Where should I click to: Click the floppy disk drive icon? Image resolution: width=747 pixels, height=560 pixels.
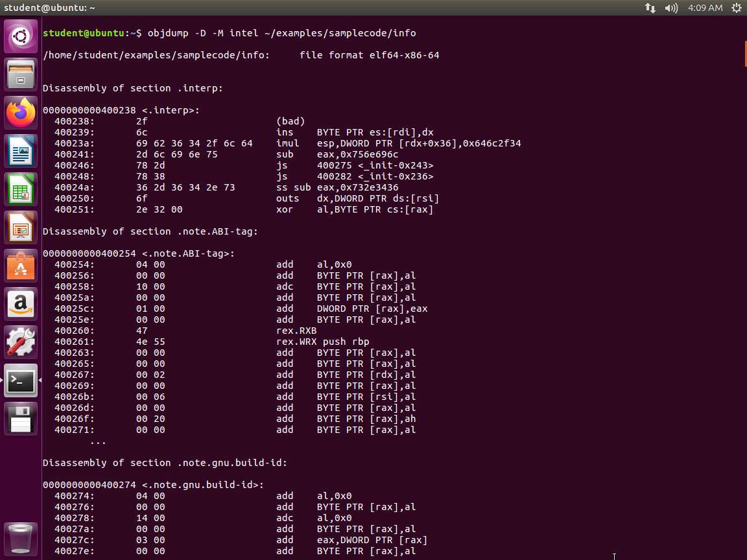(x=21, y=419)
